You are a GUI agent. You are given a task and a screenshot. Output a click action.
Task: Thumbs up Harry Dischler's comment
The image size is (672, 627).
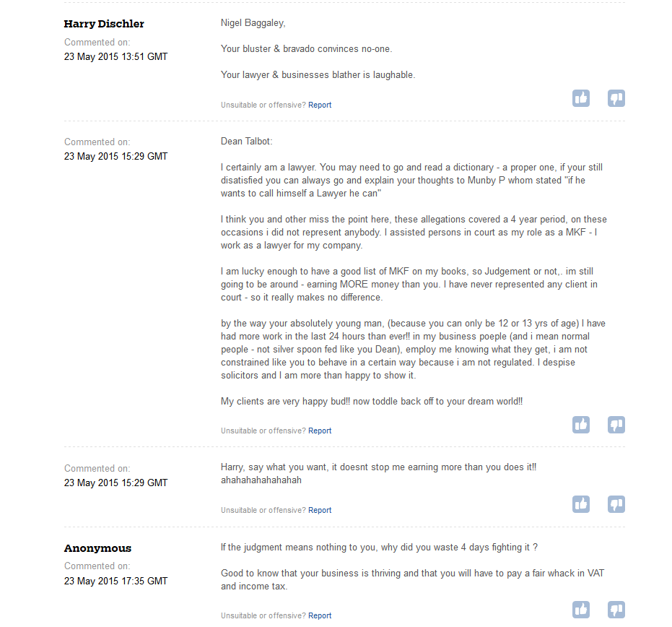(581, 98)
